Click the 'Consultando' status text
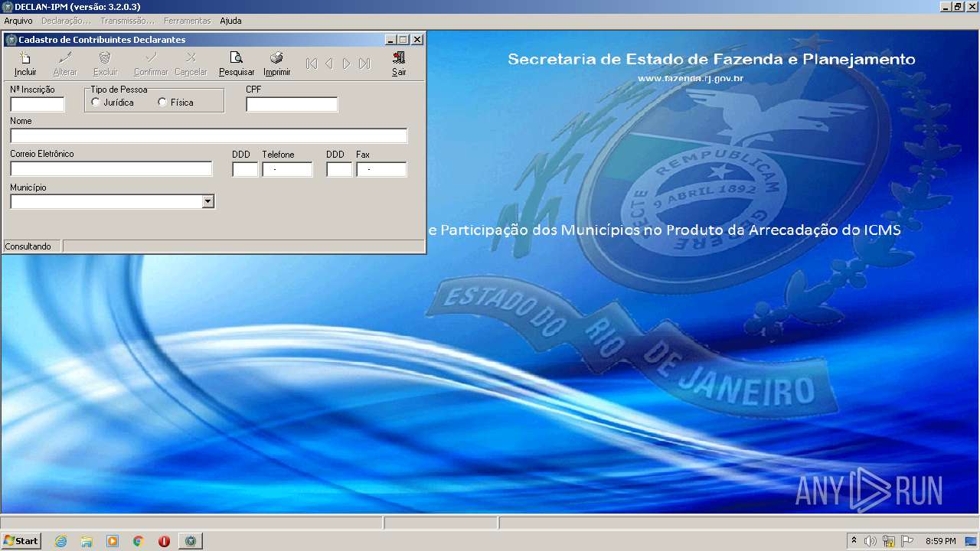The image size is (980, 551). click(x=29, y=246)
